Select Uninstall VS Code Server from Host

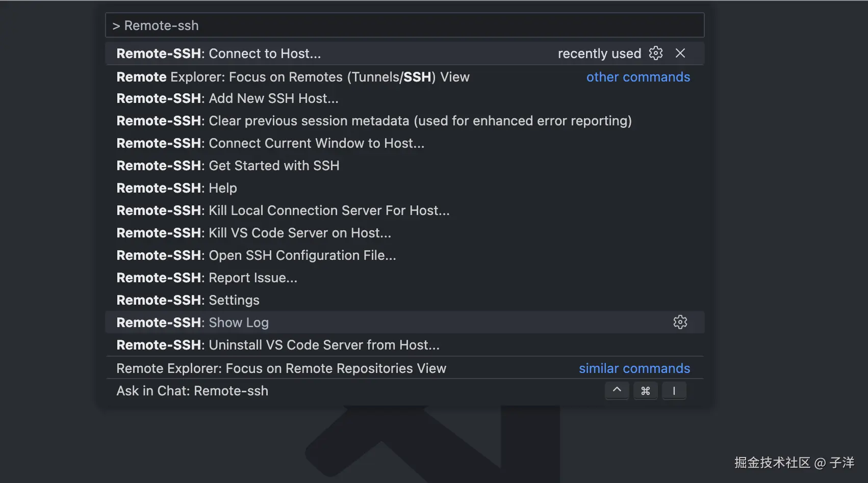[x=278, y=345]
